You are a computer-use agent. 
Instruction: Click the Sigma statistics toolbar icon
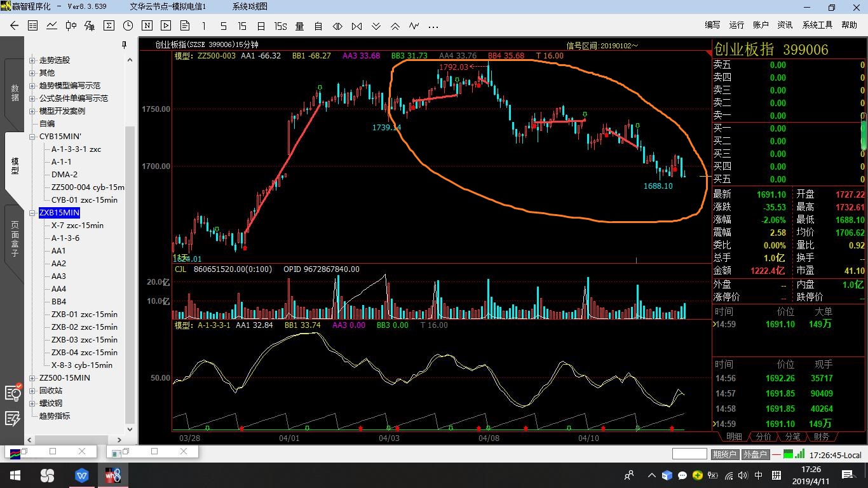click(109, 26)
